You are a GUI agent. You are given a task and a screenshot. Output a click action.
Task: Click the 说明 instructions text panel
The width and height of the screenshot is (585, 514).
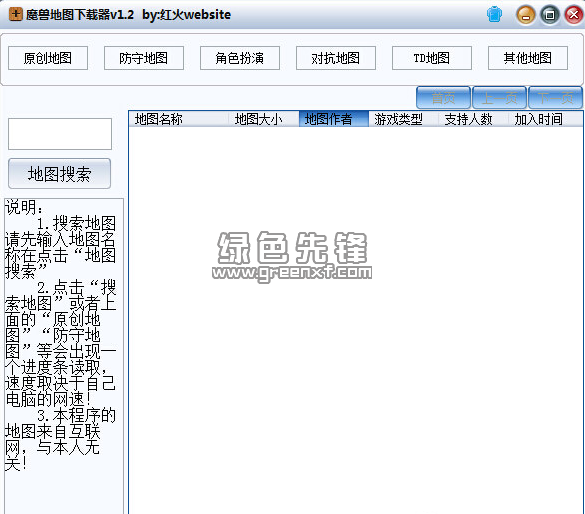click(63, 356)
